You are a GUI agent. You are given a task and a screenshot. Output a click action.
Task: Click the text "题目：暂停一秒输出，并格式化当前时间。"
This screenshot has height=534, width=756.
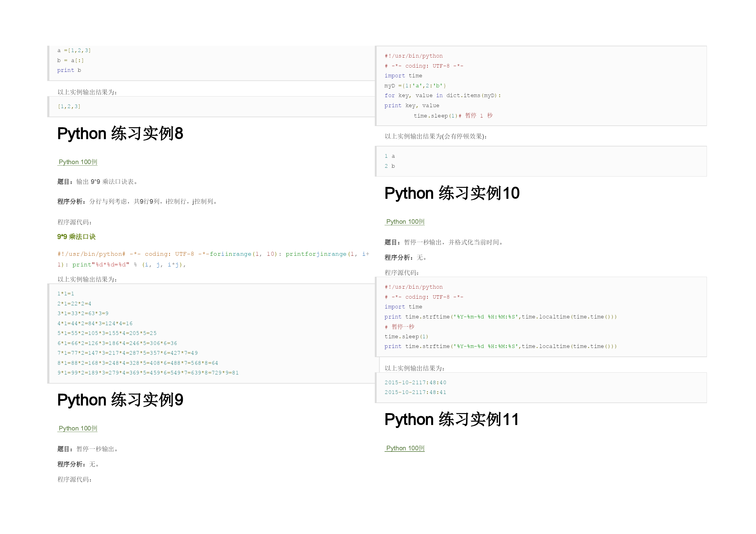(x=445, y=242)
